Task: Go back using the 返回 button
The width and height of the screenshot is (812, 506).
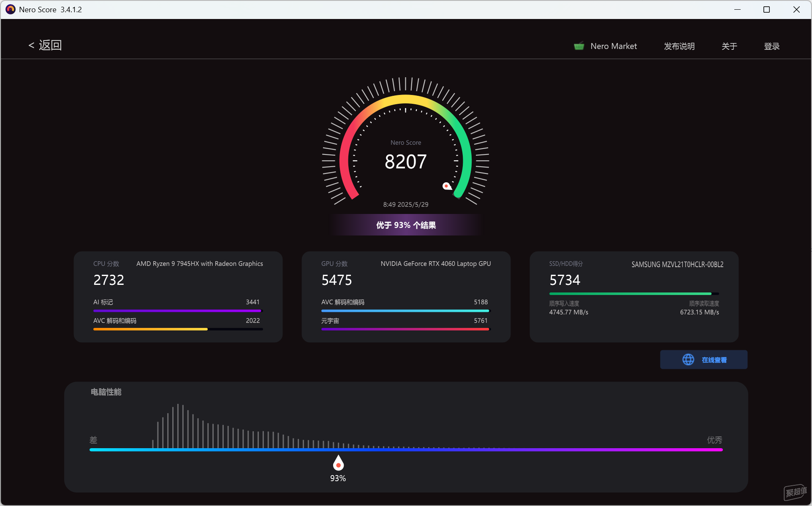Action: point(45,45)
